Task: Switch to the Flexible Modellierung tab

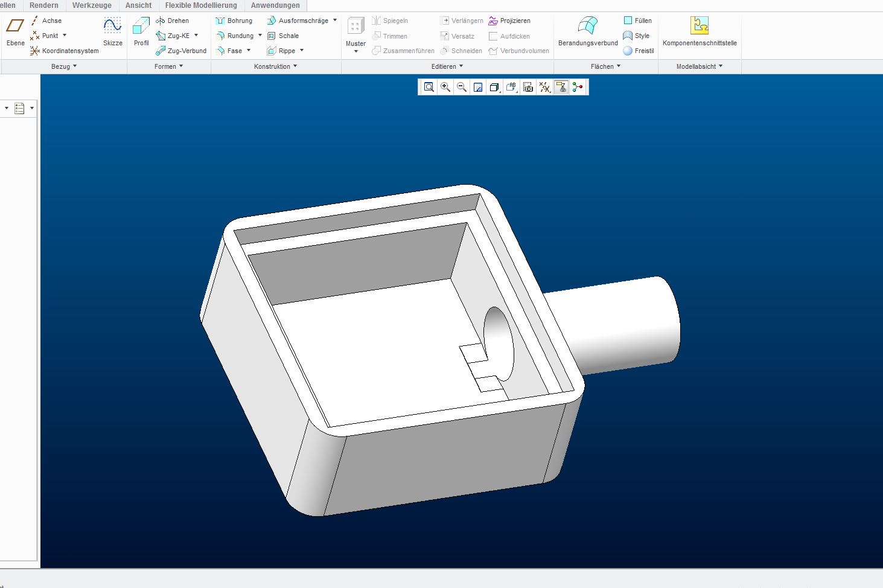Action: [201, 5]
